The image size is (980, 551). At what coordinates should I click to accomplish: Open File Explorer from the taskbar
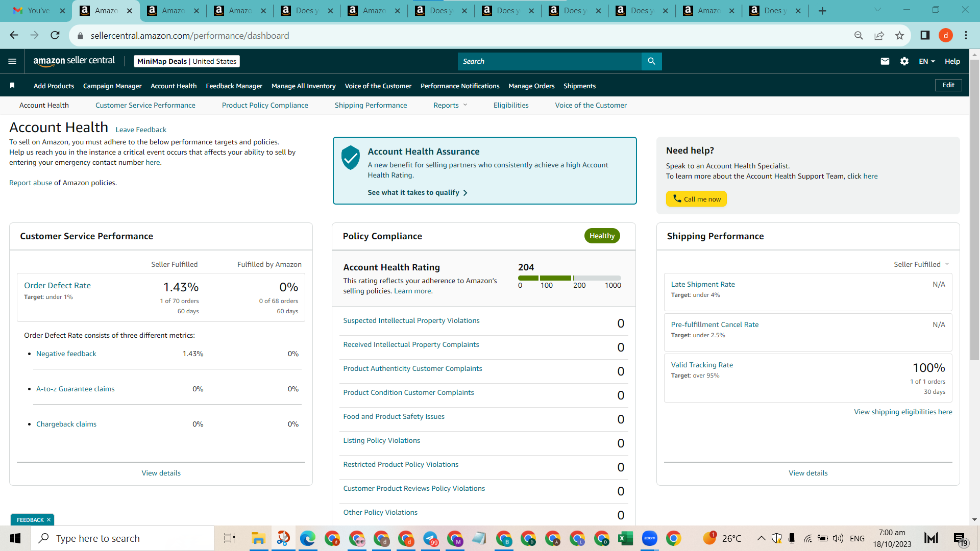(x=258, y=538)
